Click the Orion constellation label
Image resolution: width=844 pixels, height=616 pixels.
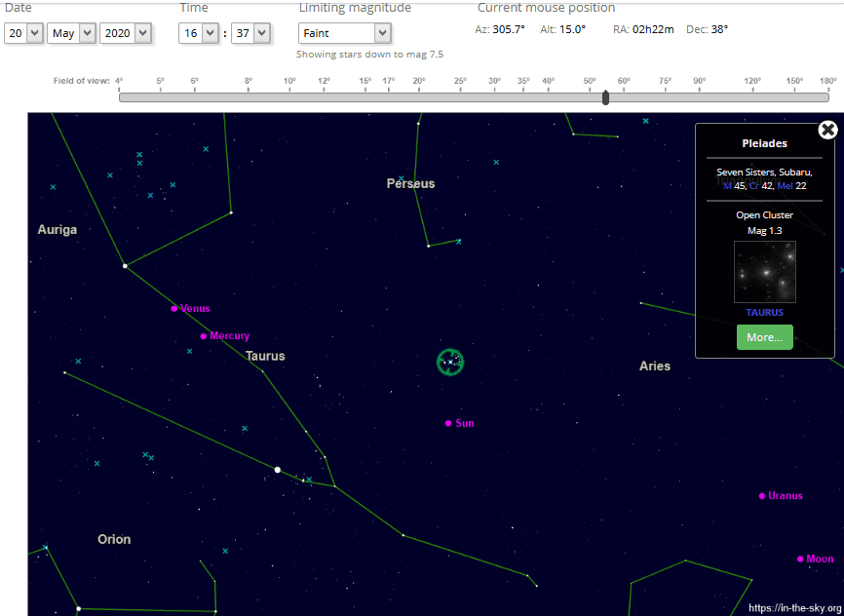click(114, 539)
